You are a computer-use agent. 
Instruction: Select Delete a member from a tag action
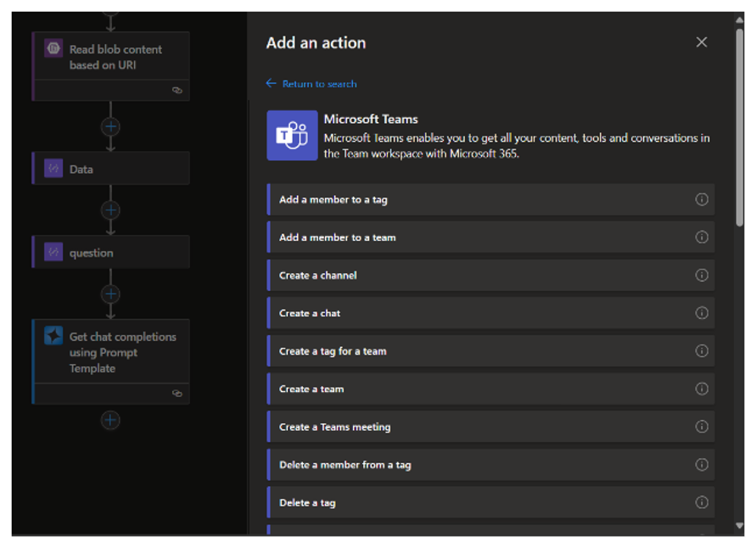(490, 465)
